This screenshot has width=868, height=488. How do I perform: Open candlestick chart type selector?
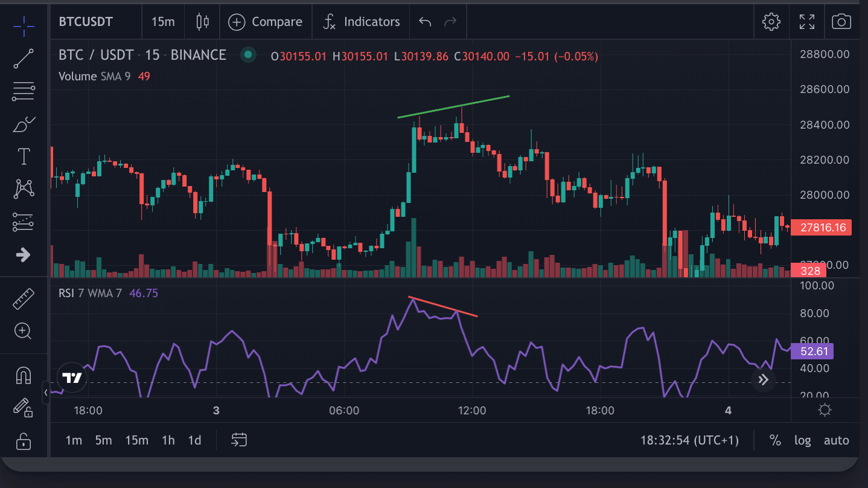point(203,22)
